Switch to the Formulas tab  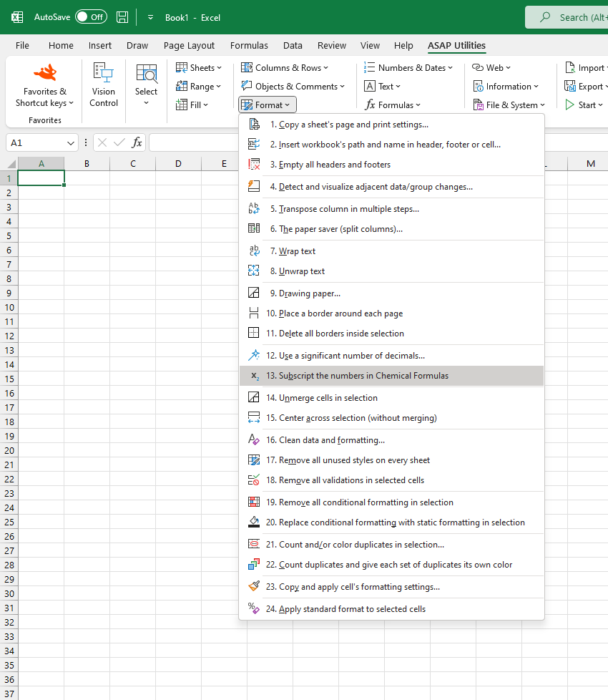(249, 46)
